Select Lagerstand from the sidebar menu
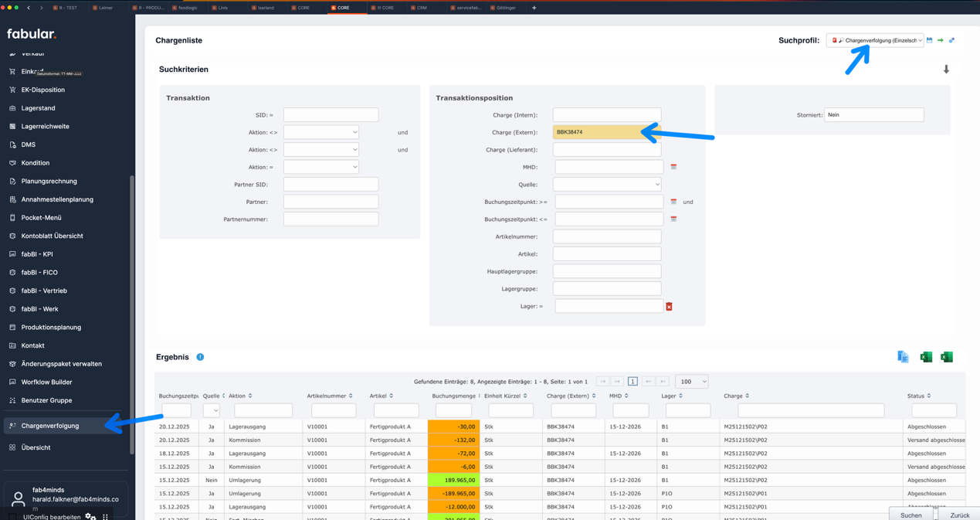The height and width of the screenshot is (520, 980). (x=38, y=108)
